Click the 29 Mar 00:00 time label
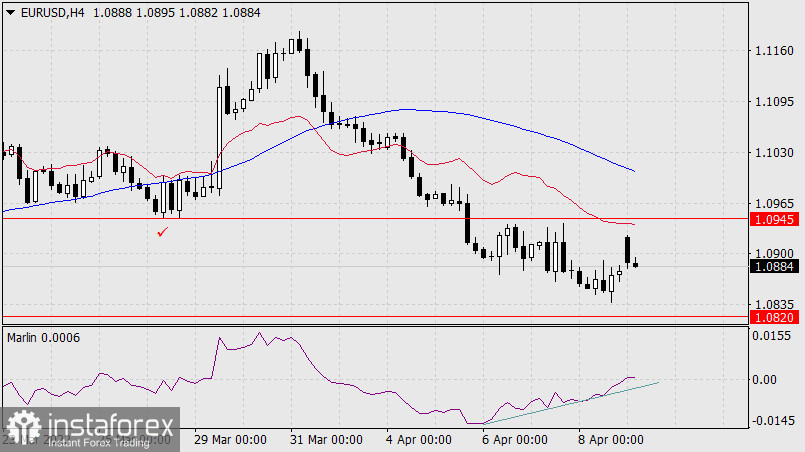This screenshot has height=452, width=805. coord(229,439)
